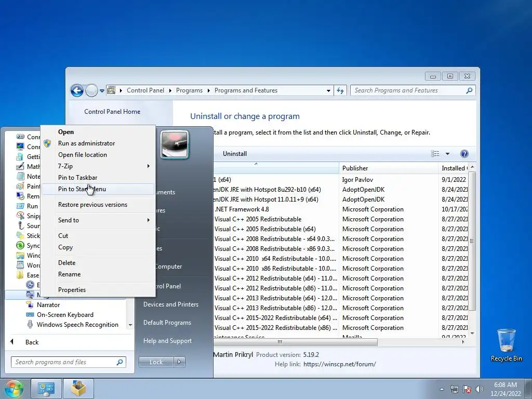Click the refresh button beside address bar

(x=340, y=90)
